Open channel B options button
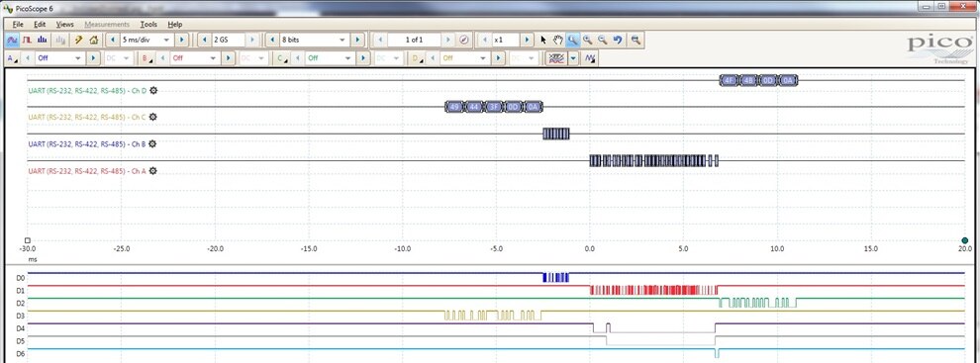Screen dimensions: 980x363 [x=147, y=58]
